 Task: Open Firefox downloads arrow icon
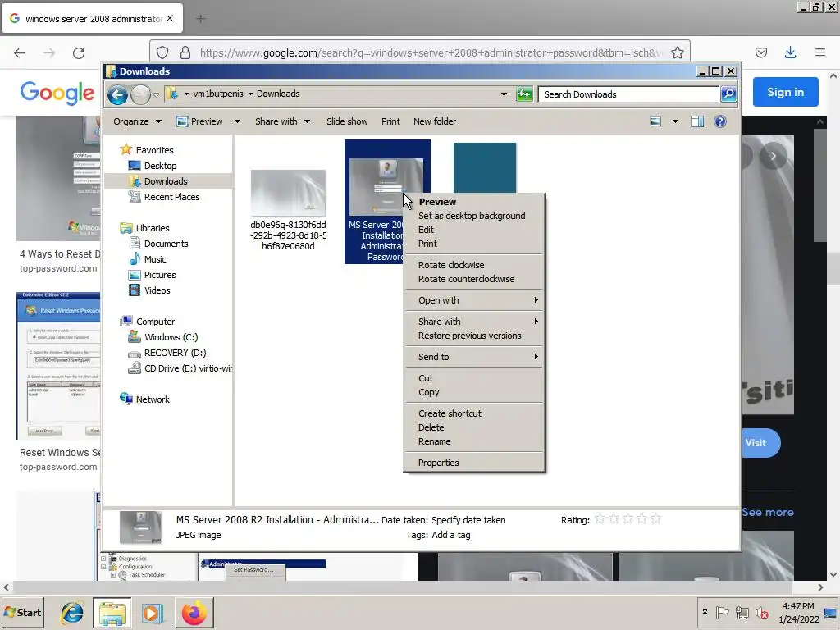pos(790,52)
